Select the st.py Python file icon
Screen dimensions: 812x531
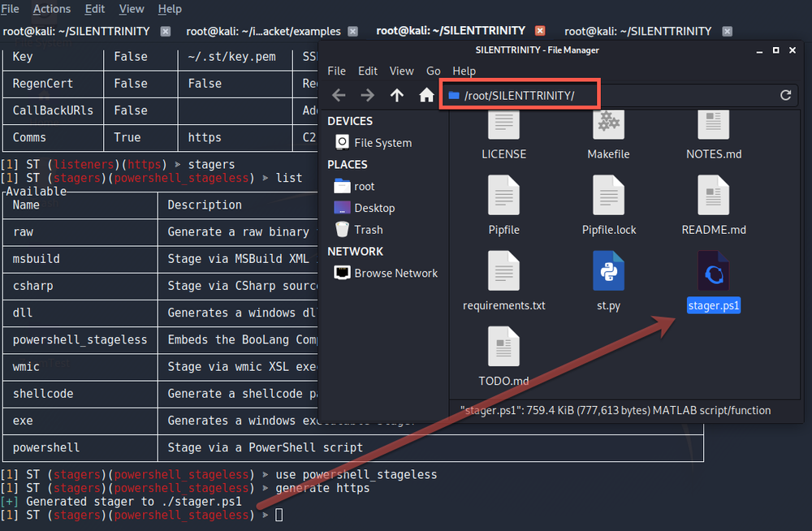(608, 271)
